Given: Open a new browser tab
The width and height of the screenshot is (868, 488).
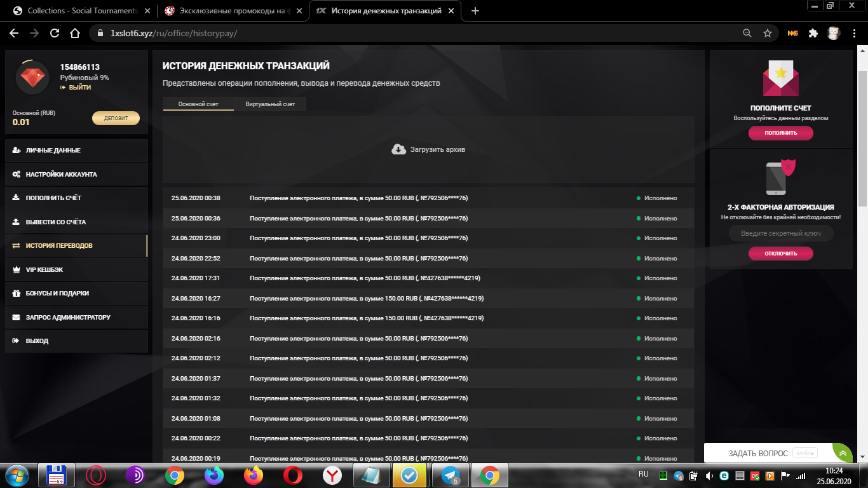Looking at the screenshot, I should pyautogui.click(x=475, y=11).
